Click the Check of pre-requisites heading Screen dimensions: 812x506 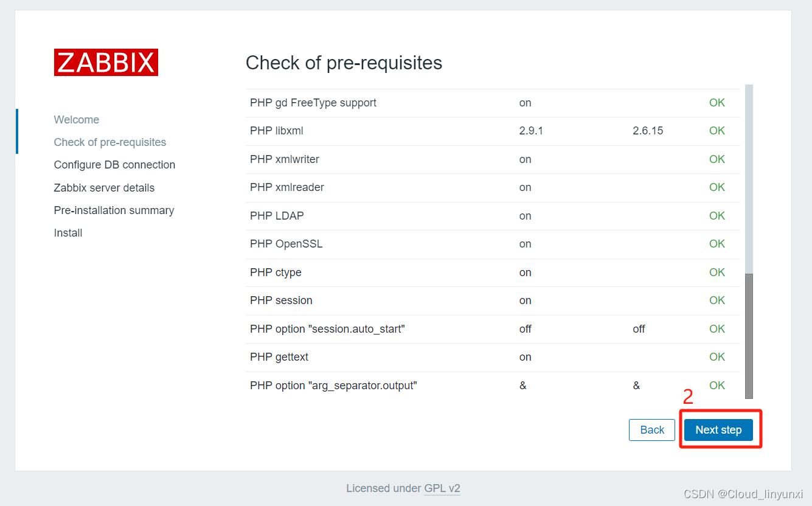pos(344,63)
